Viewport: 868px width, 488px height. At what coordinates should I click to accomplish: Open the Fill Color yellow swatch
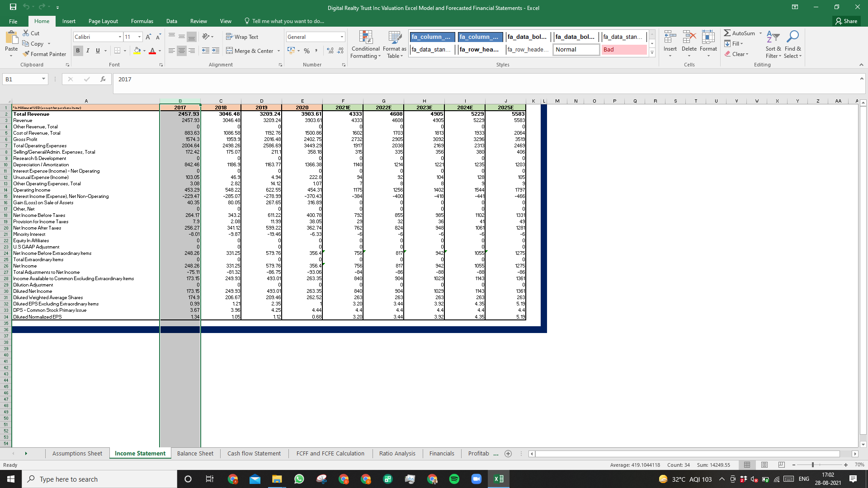tap(137, 51)
